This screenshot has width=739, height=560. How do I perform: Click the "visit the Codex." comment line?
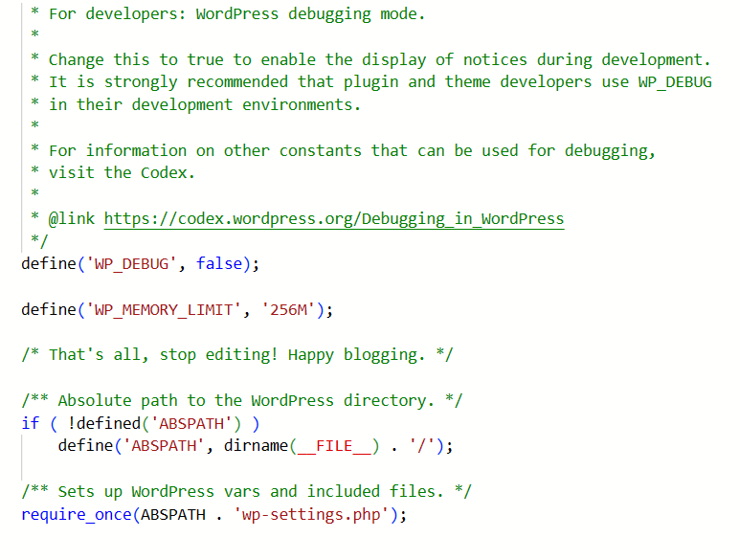click(x=122, y=172)
